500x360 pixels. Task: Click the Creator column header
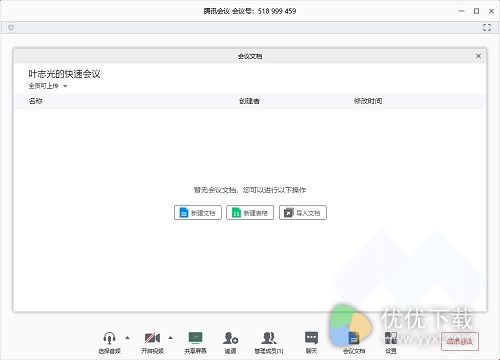tap(249, 101)
